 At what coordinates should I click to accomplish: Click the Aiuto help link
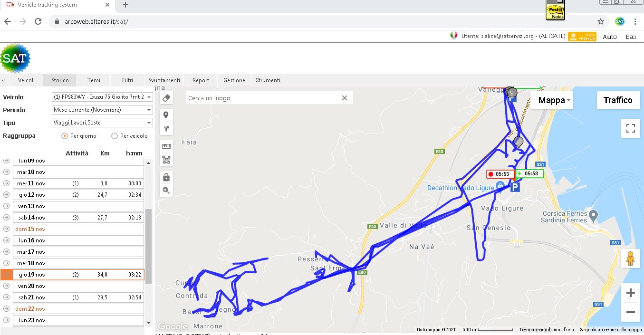click(609, 37)
